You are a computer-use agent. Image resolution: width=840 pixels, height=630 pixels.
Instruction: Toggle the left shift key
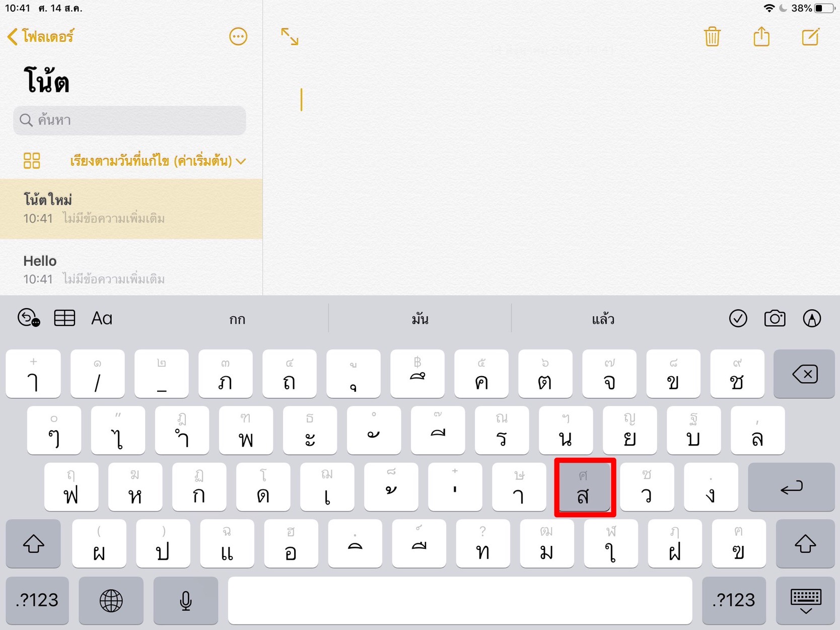tap(33, 544)
